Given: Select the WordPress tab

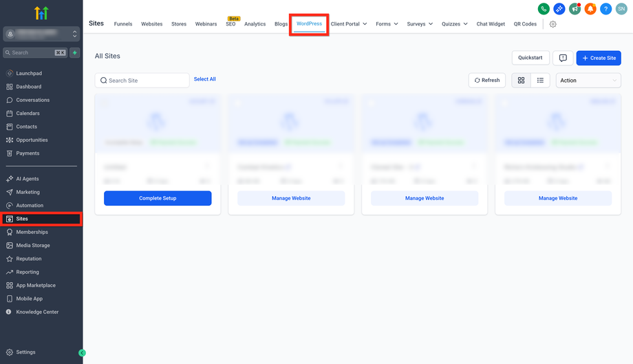Looking at the screenshot, I should pos(309,24).
